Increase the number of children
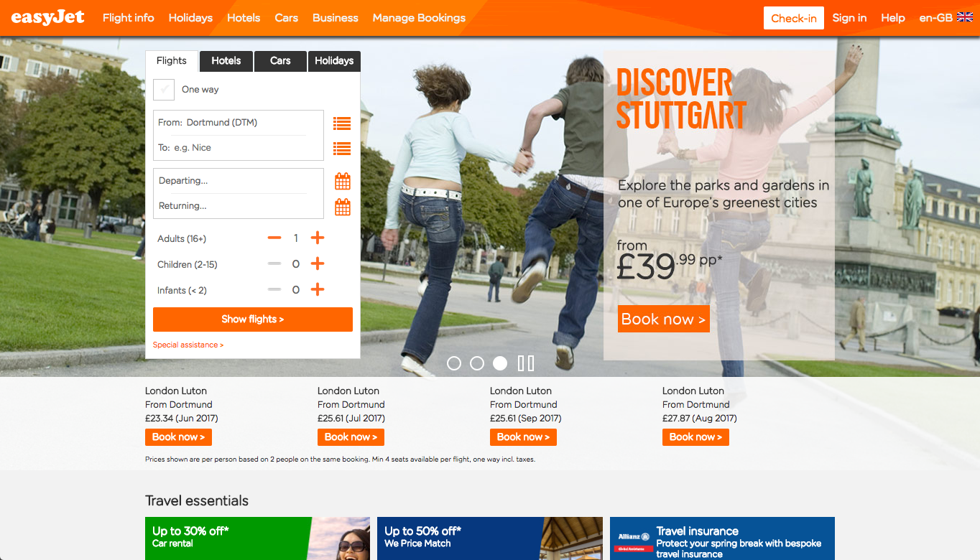This screenshot has width=980, height=560. pos(318,264)
